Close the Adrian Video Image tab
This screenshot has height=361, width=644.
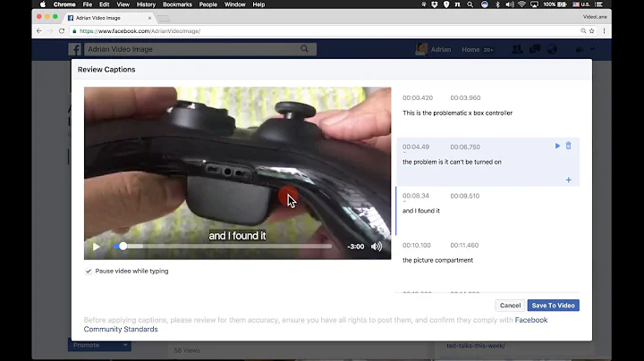tap(149, 18)
